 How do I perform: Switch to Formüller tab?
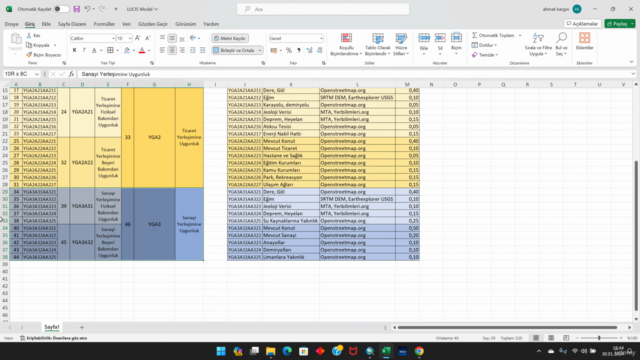click(104, 24)
